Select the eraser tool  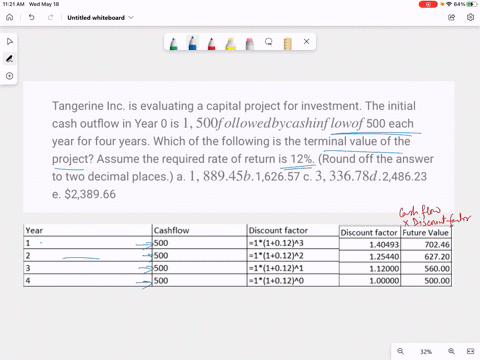(249, 43)
